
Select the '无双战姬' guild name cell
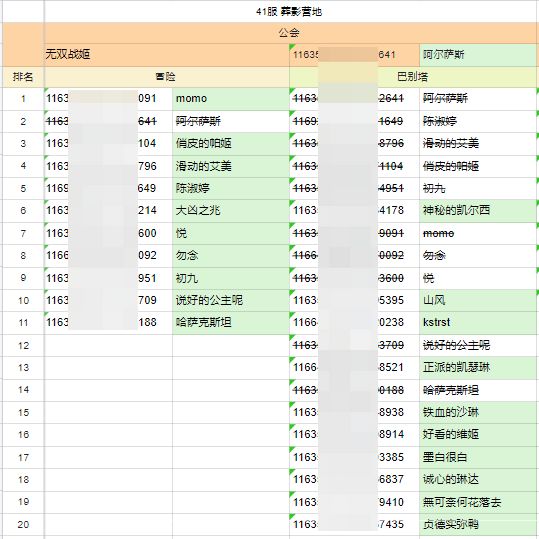(x=167, y=55)
